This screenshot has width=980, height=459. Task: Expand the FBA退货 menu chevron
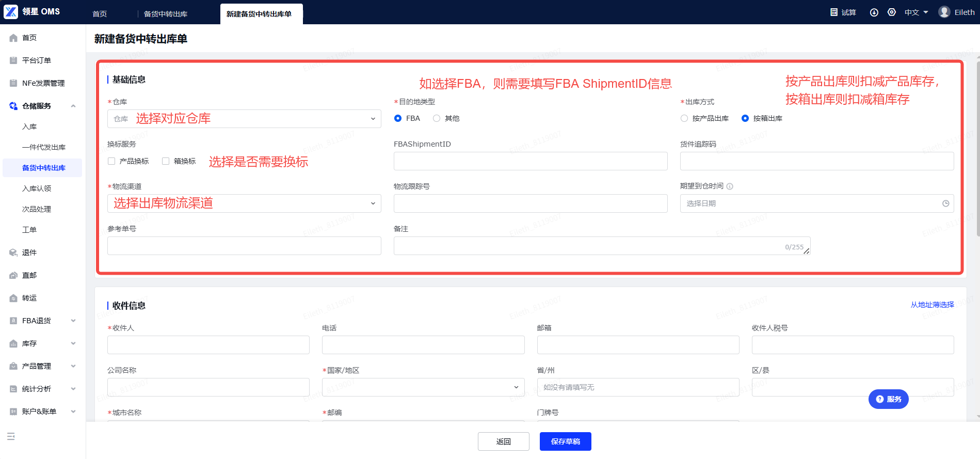click(73, 321)
